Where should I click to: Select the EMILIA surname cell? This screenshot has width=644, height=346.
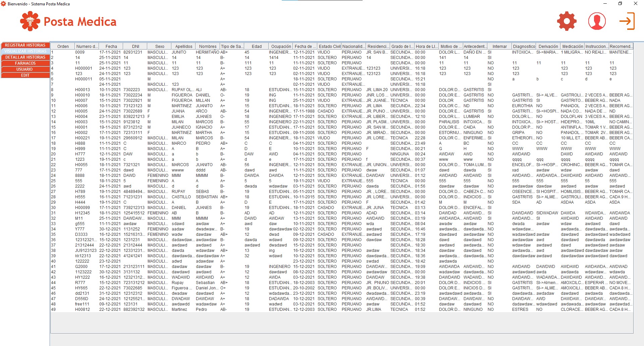pyautogui.click(x=183, y=117)
